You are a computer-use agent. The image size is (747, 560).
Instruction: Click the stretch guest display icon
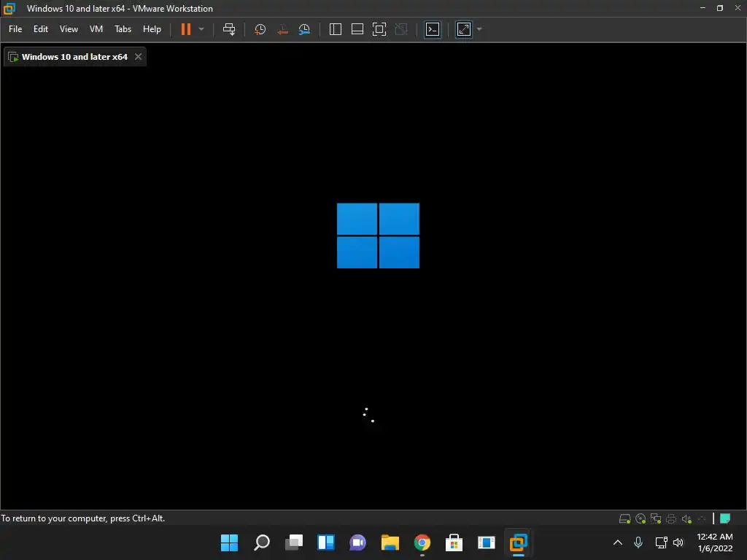464,29
